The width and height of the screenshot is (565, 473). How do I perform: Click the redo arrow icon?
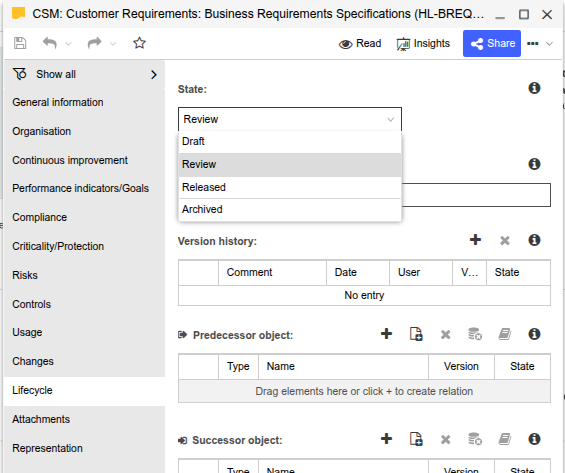[94, 43]
